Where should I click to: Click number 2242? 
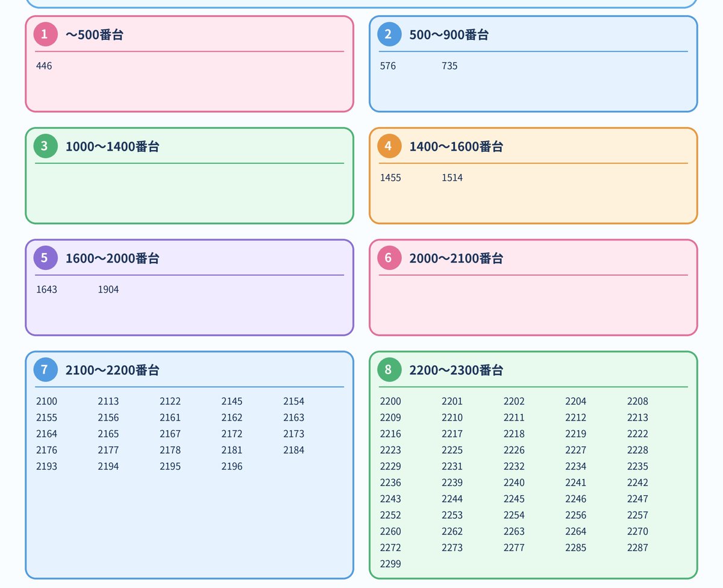[637, 483]
